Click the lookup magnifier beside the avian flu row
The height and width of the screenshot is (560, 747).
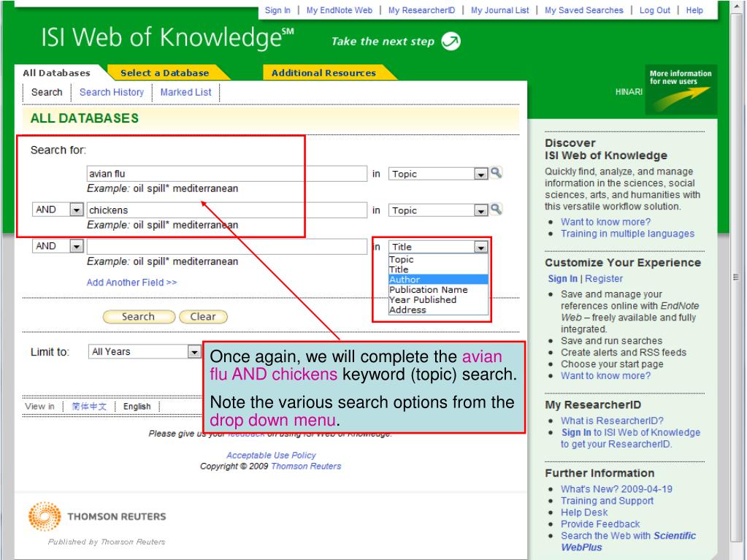coord(496,172)
